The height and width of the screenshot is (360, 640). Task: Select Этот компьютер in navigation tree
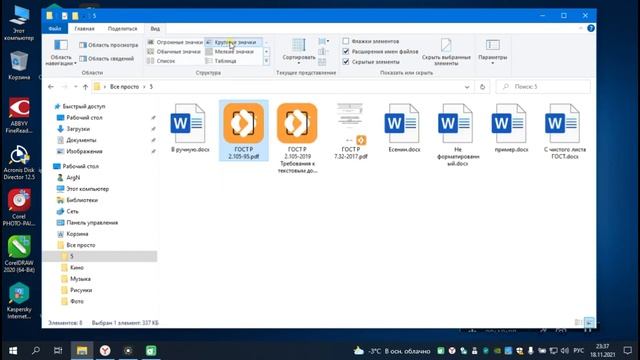87,189
